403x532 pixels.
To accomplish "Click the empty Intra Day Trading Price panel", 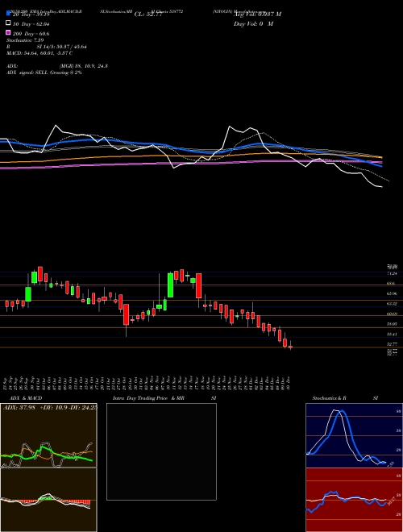I will coord(161,451).
